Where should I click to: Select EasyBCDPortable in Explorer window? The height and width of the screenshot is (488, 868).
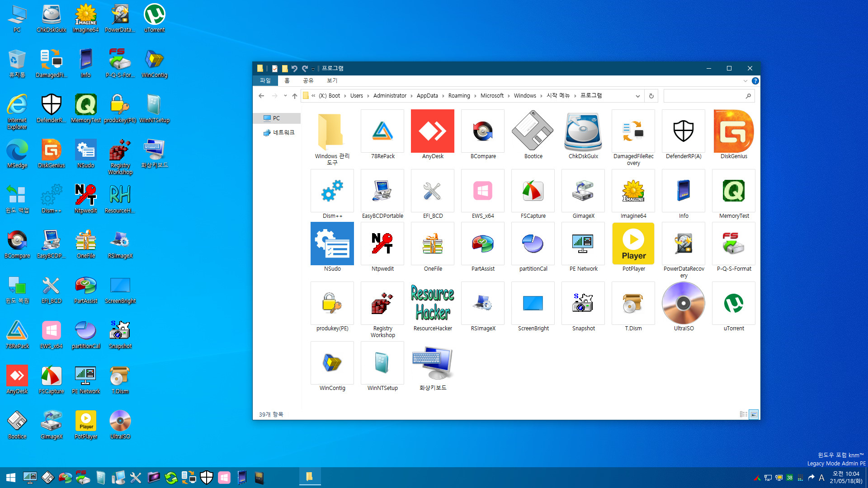[382, 194]
